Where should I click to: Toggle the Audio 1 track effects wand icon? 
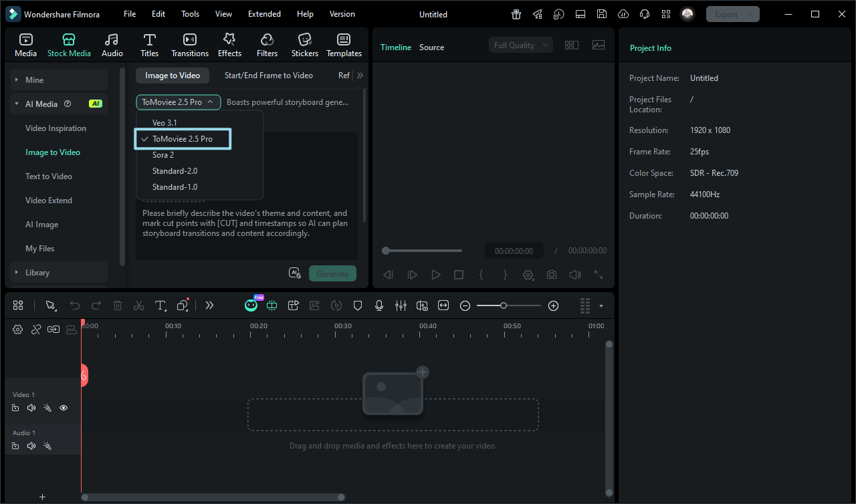[47, 446]
